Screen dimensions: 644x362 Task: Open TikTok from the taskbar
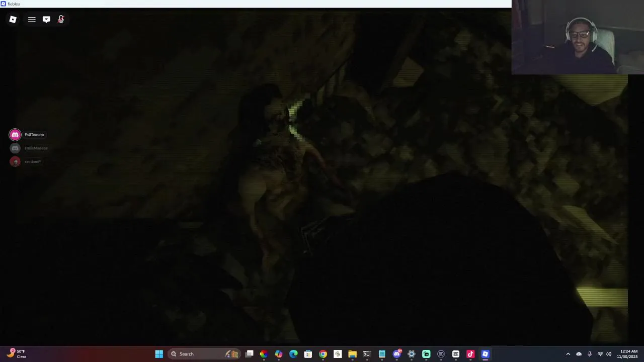pyautogui.click(x=470, y=354)
